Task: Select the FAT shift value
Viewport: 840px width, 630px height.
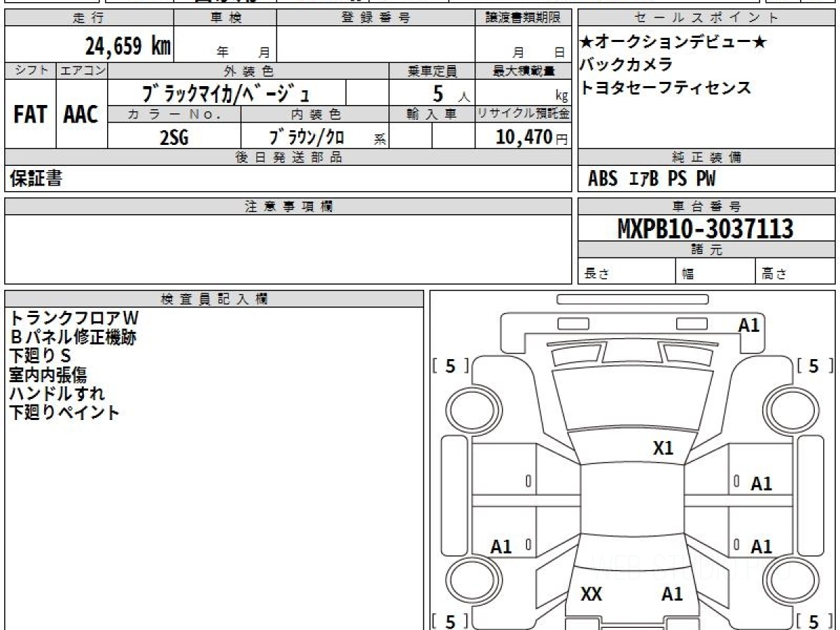Action: [x=30, y=115]
